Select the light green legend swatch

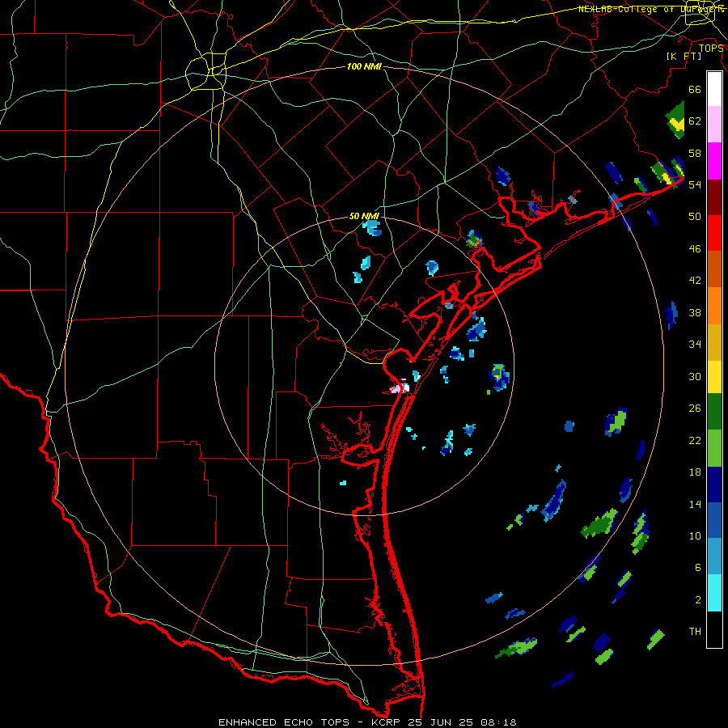(714, 448)
